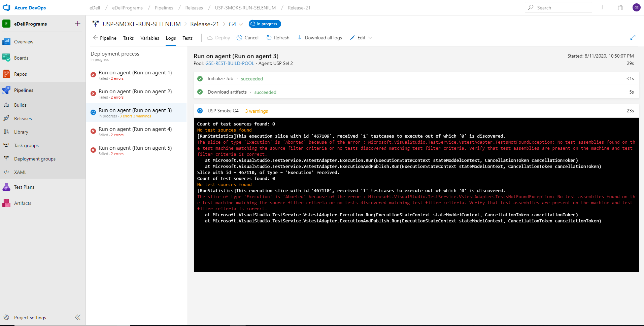This screenshot has height=326, width=644.
Task: Navigate to Releases via sidebar icon
Action: point(6,118)
